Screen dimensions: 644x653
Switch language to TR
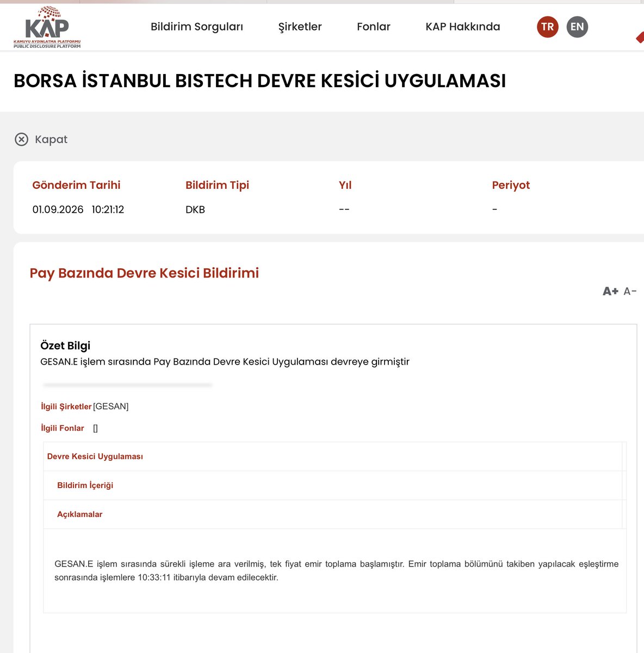pyautogui.click(x=548, y=27)
